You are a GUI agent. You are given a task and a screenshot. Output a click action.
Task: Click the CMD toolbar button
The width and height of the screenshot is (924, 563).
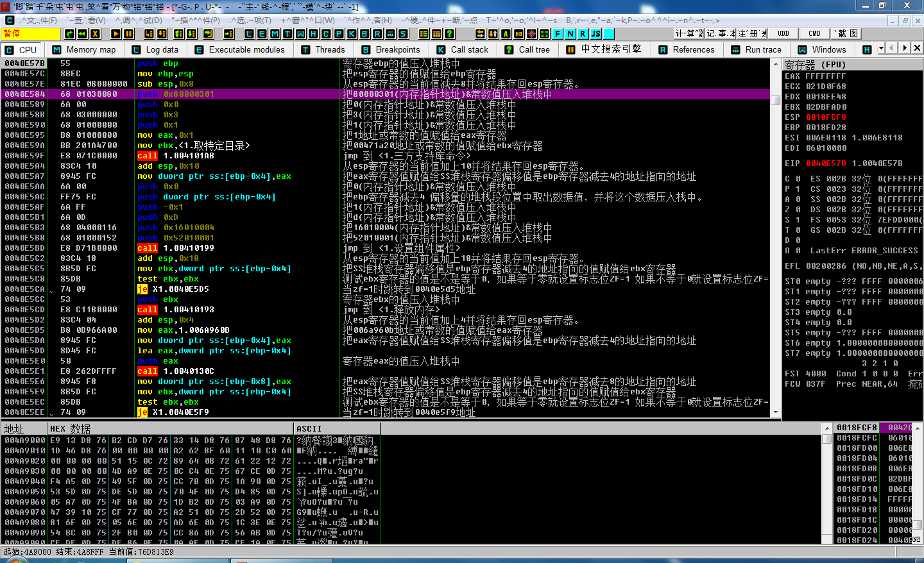[814, 33]
